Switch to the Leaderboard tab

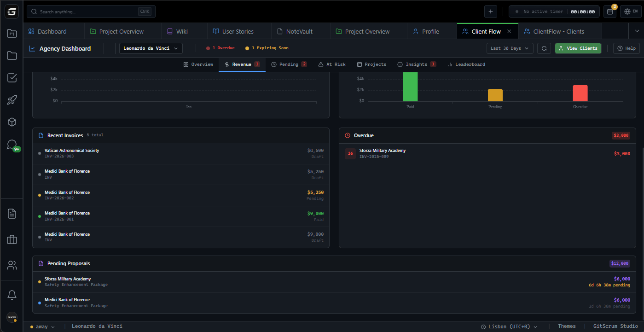pyautogui.click(x=466, y=64)
